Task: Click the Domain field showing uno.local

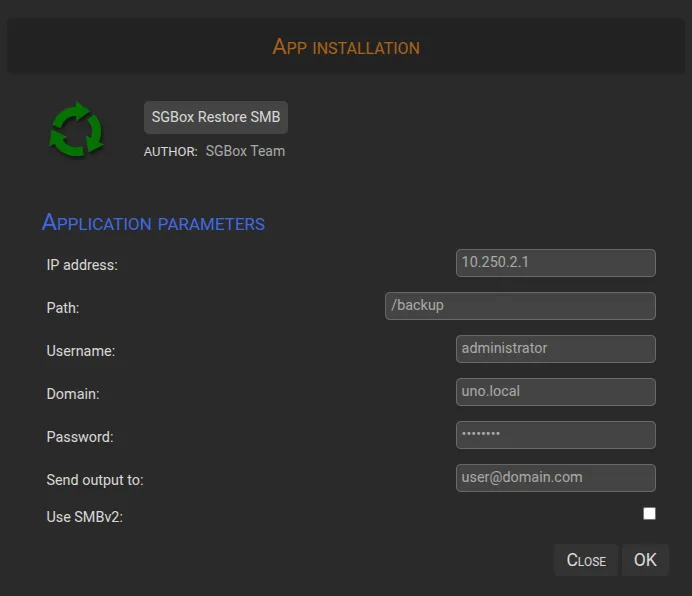Action: click(x=556, y=392)
